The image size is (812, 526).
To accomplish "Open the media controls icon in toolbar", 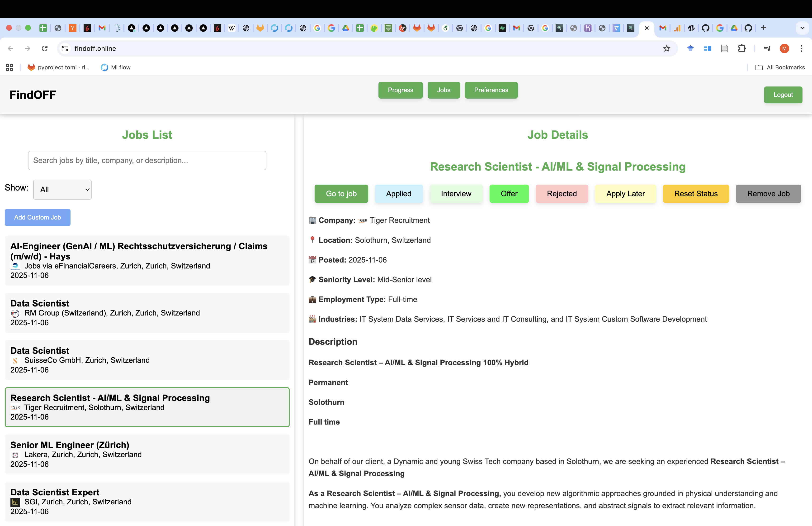I will 767,48.
